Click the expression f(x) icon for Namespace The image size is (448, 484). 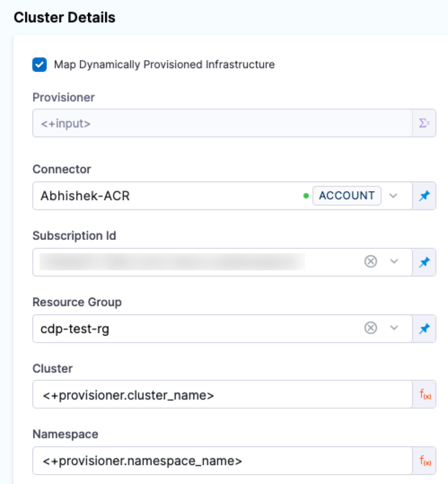[425, 461]
